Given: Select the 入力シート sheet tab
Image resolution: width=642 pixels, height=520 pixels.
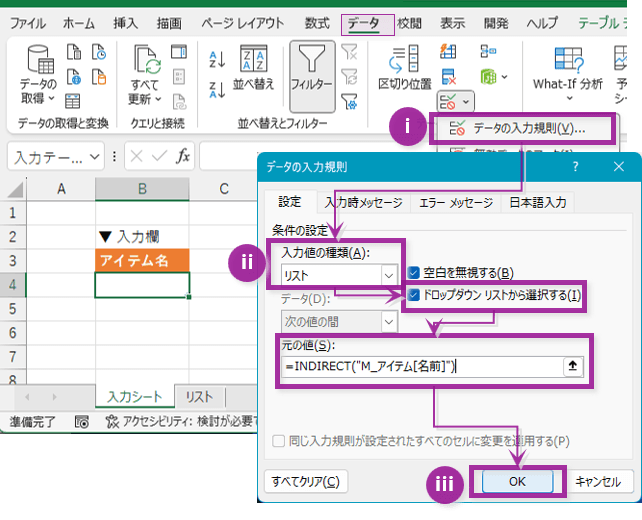Looking at the screenshot, I should pyautogui.click(x=135, y=396).
